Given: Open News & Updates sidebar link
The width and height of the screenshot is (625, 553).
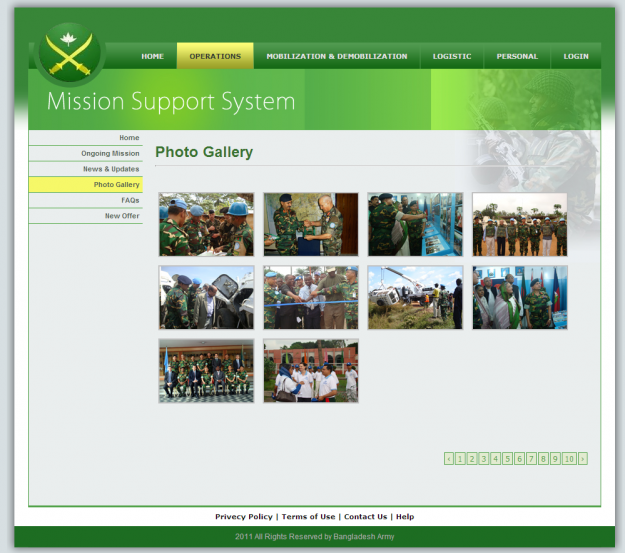Looking at the screenshot, I should tap(111, 169).
